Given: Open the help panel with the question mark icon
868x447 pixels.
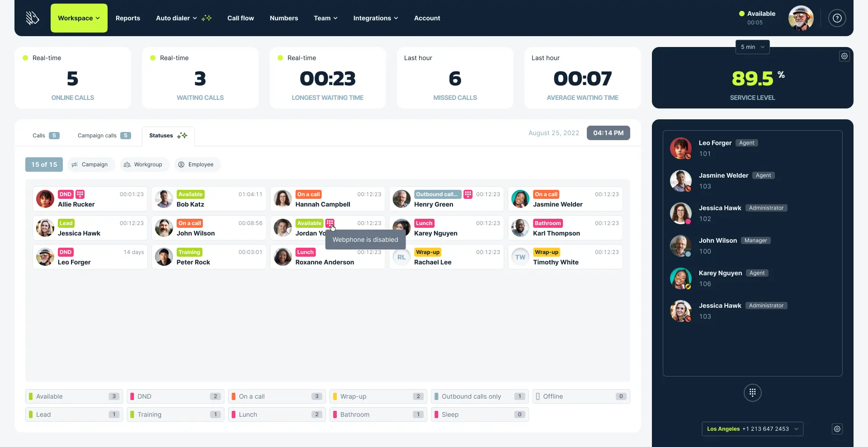Looking at the screenshot, I should coord(837,18).
